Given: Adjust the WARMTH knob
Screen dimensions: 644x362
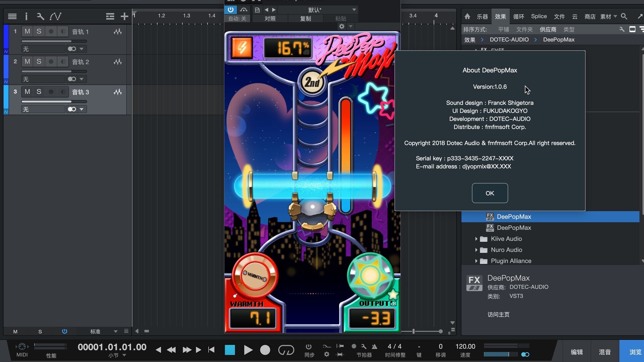Looking at the screenshot, I should (x=255, y=276).
